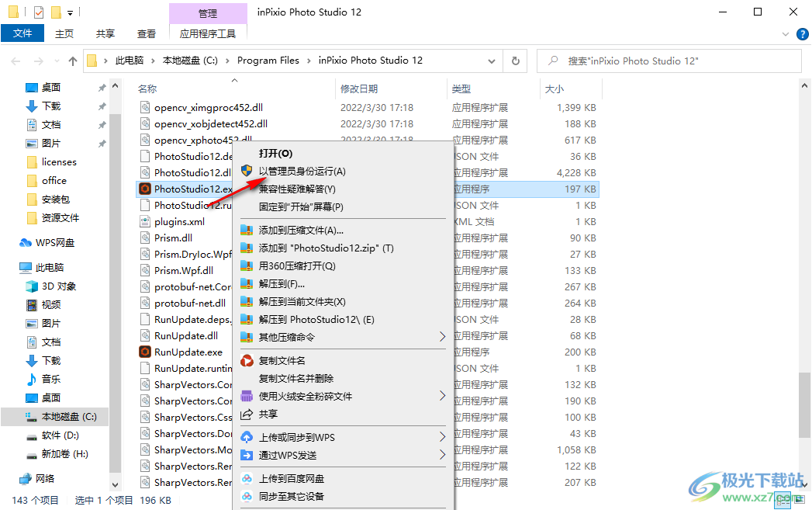The height and width of the screenshot is (510, 812).
Task: Open the recent locations dropdown arrow
Action: [x=57, y=61]
